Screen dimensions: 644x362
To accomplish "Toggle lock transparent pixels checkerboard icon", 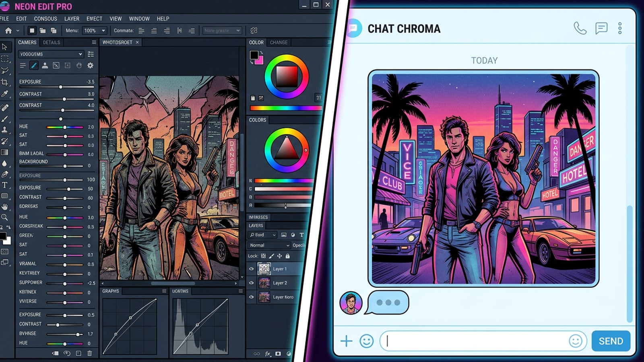I will click(263, 256).
